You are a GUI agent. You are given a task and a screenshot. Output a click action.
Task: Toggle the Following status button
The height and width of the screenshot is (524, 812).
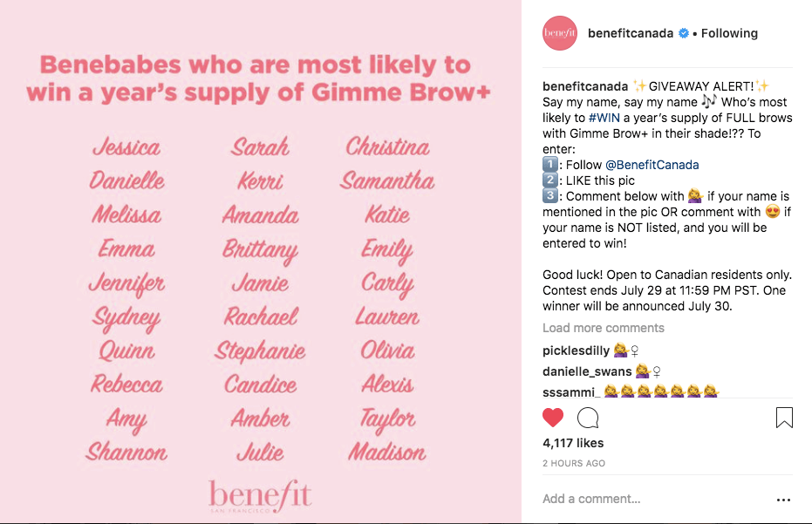point(729,33)
